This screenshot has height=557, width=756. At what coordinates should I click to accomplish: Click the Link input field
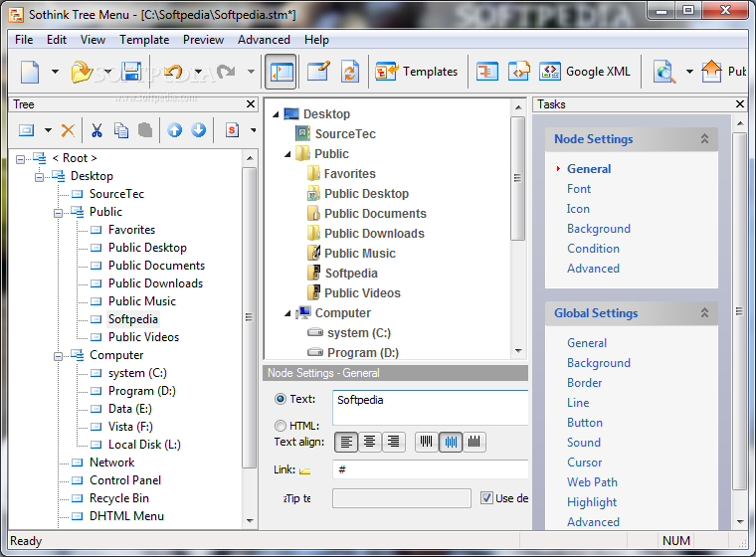click(x=431, y=469)
